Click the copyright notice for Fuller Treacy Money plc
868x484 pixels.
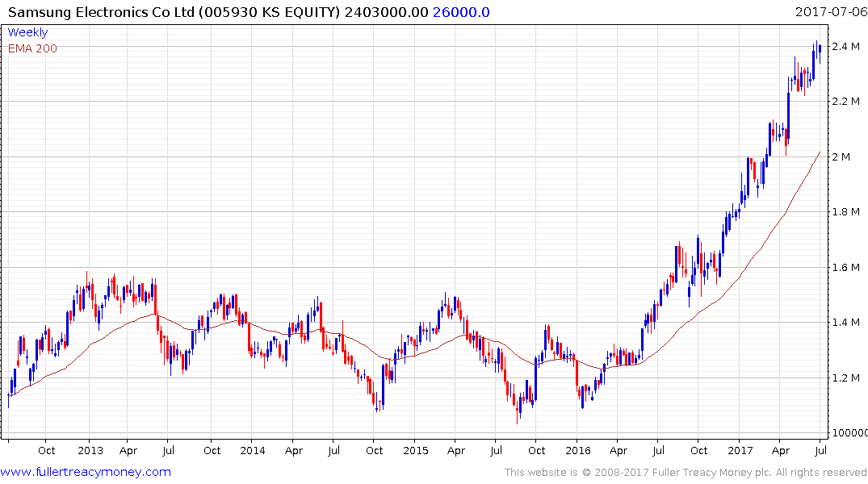tap(686, 473)
